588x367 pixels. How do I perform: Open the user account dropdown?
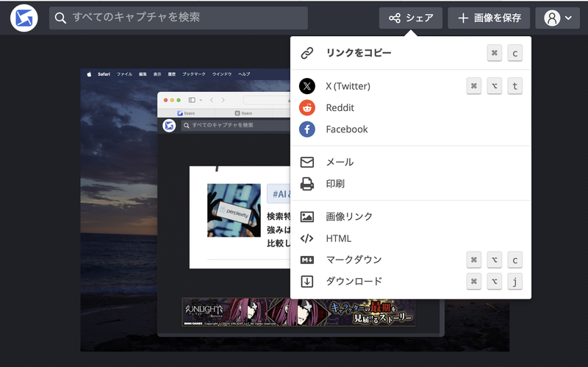pyautogui.click(x=558, y=18)
